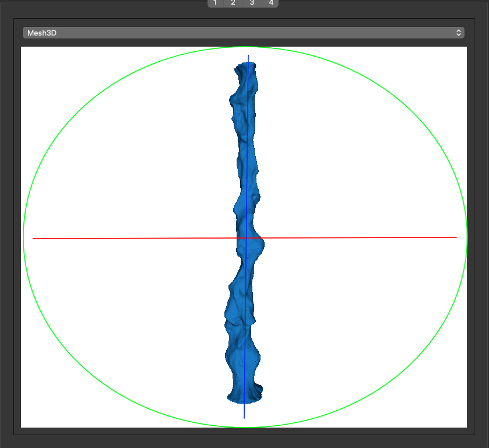Image resolution: width=489 pixels, height=448 pixels.
Task: Open the Mesh3D view dropdown
Action: tap(243, 33)
